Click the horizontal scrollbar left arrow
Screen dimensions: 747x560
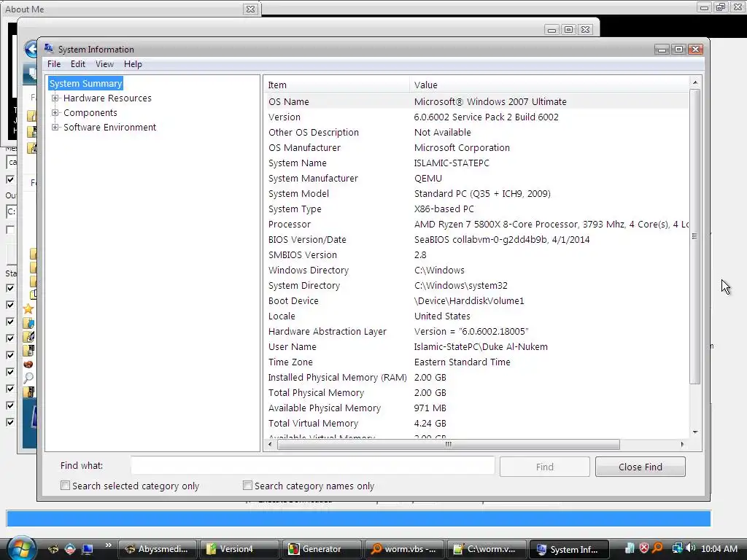270,444
